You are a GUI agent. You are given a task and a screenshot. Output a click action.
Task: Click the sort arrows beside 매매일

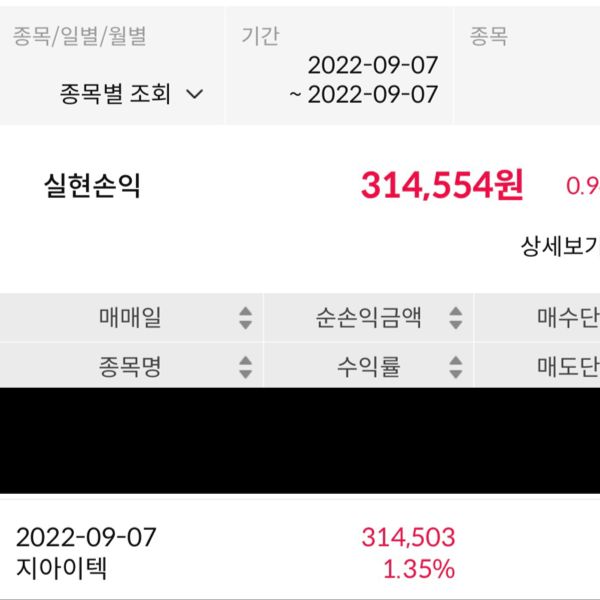tap(245, 319)
